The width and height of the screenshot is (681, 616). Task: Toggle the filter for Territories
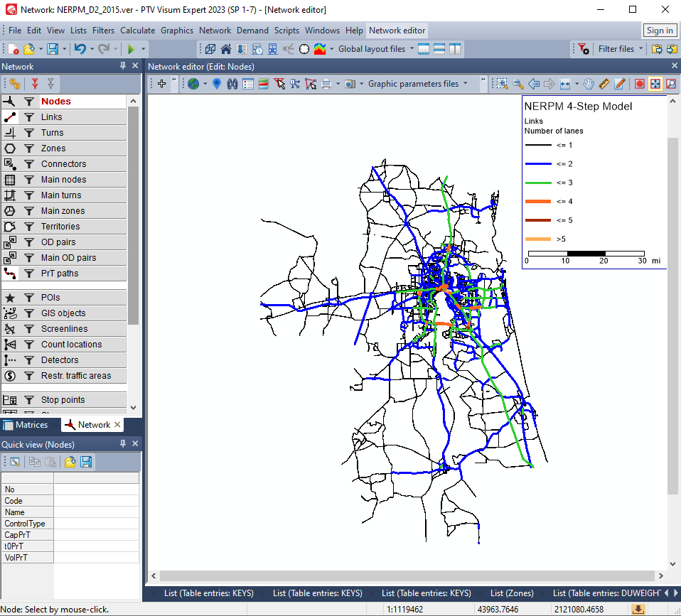coord(29,227)
